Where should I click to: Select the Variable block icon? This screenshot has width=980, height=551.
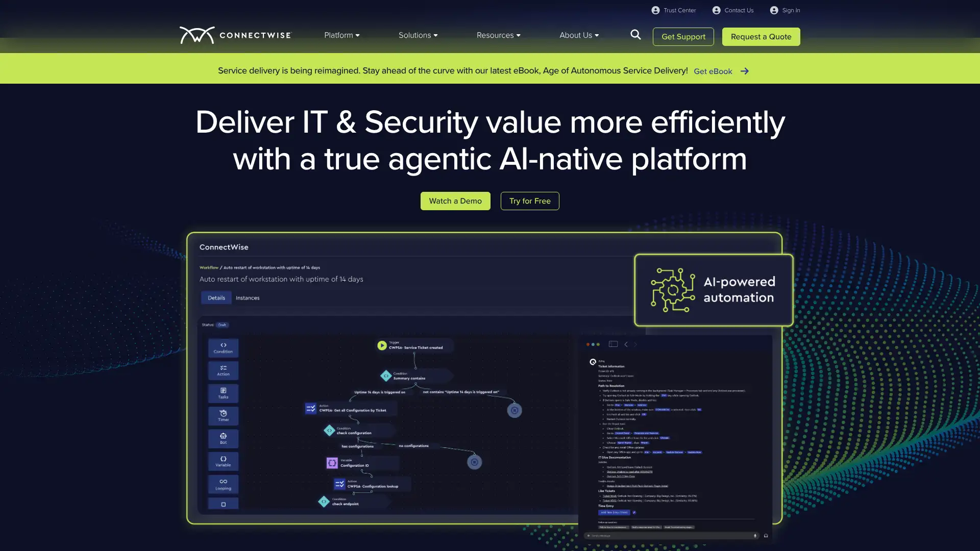[223, 461]
